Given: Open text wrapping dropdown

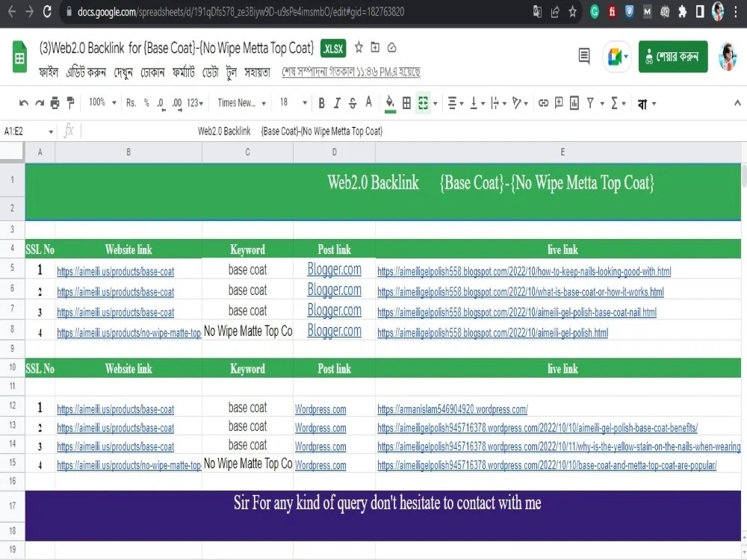Looking at the screenshot, I should pos(498,103).
